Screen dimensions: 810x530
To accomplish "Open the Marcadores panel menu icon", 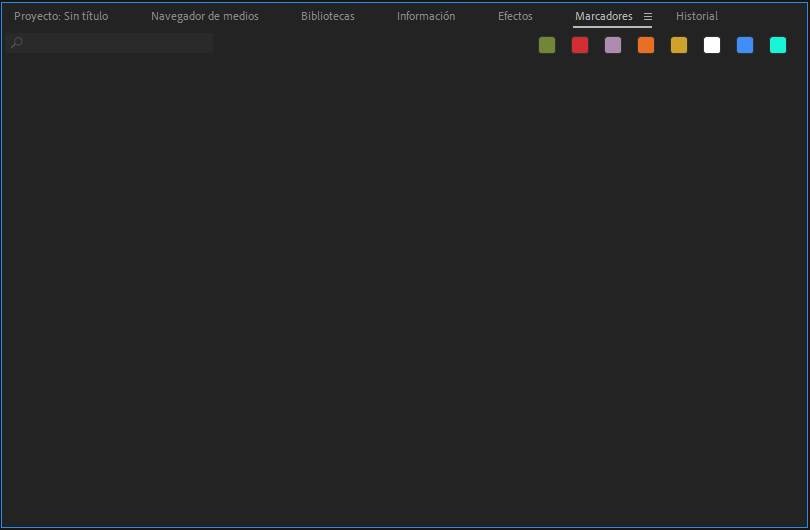I will (647, 17).
